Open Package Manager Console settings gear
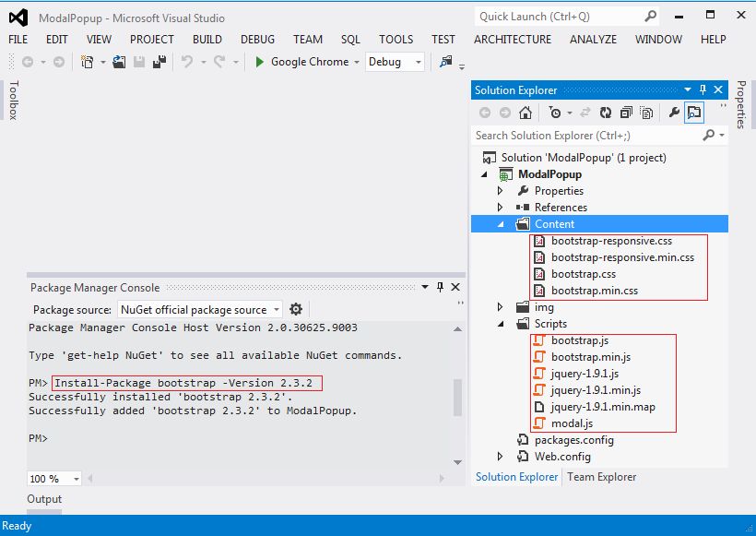The width and height of the screenshot is (756, 536). click(296, 309)
